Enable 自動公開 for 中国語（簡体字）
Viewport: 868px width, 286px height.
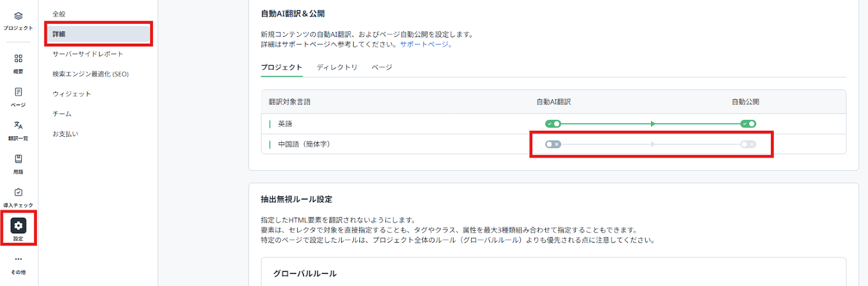(748, 144)
